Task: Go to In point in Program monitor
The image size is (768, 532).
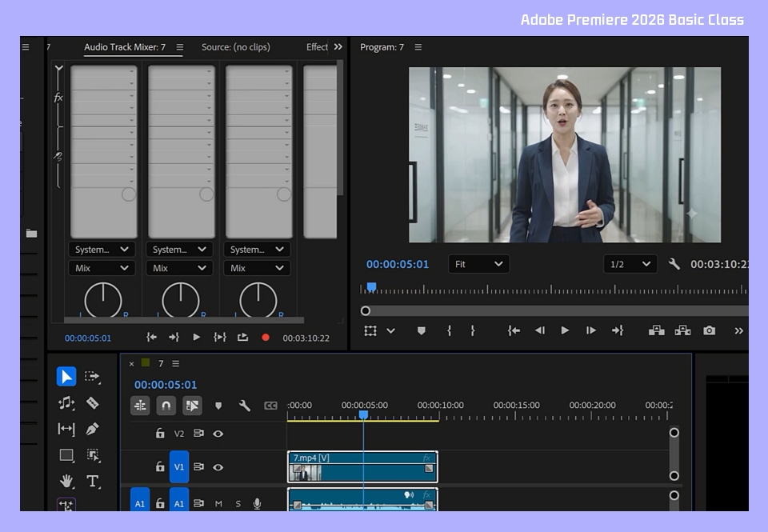Action: (x=514, y=330)
